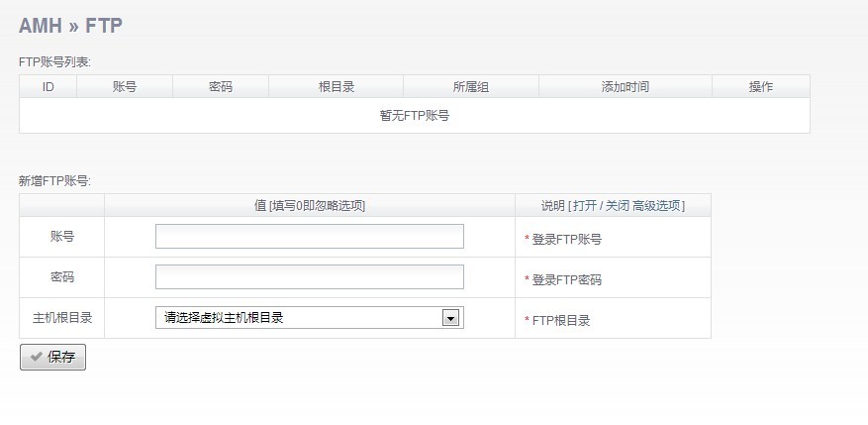Select the 密码 column header in the account list
This screenshot has width=868, height=425.
pos(221,87)
